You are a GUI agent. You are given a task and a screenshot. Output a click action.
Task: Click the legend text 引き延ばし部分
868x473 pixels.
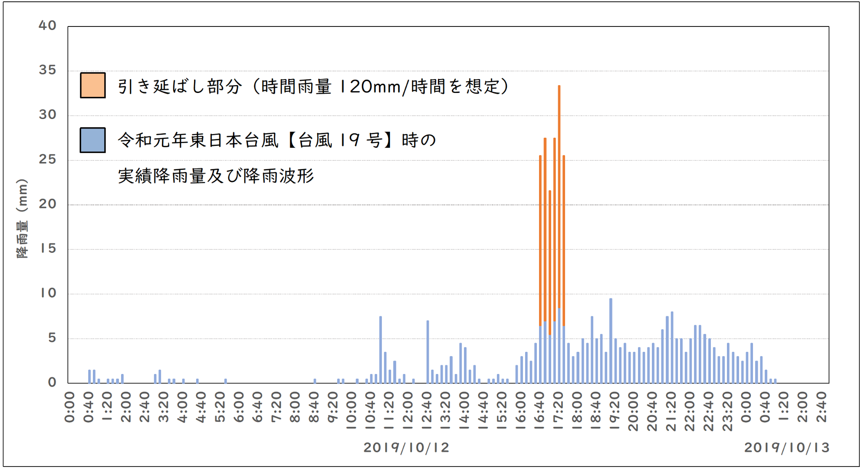click(x=180, y=86)
